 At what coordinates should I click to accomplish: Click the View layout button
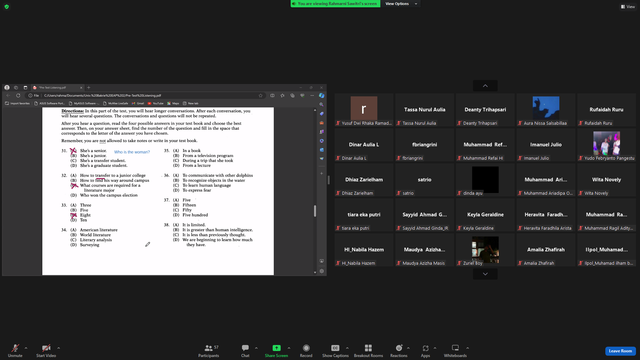pos(628,7)
